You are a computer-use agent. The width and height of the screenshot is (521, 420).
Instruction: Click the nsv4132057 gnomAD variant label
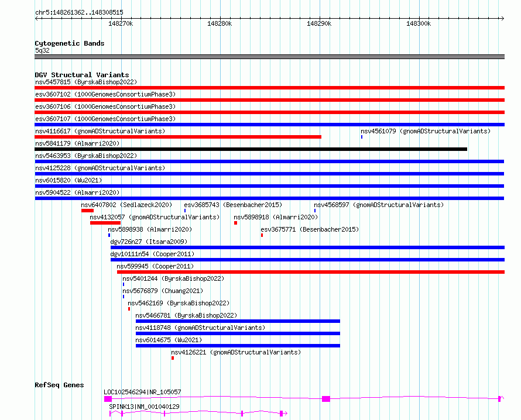pos(155,217)
